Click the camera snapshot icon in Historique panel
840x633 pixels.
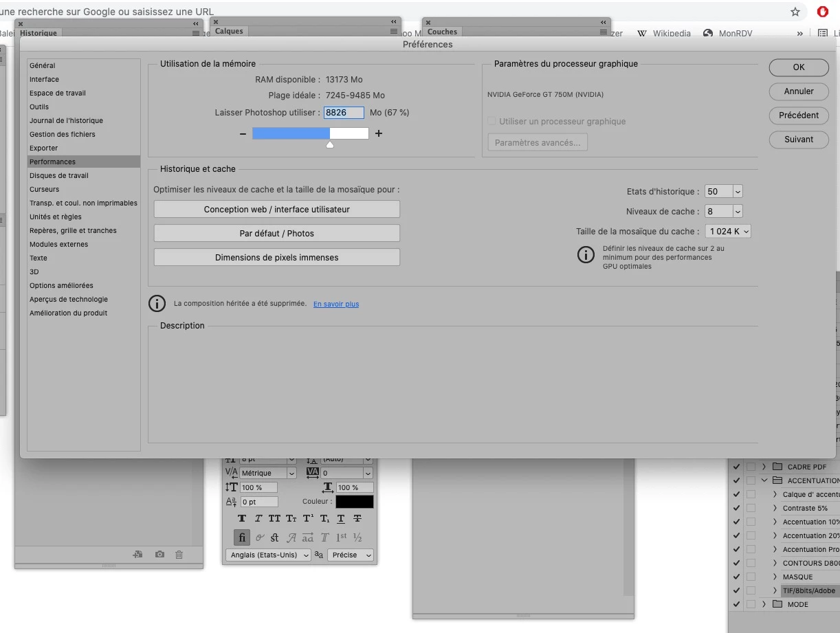point(159,554)
